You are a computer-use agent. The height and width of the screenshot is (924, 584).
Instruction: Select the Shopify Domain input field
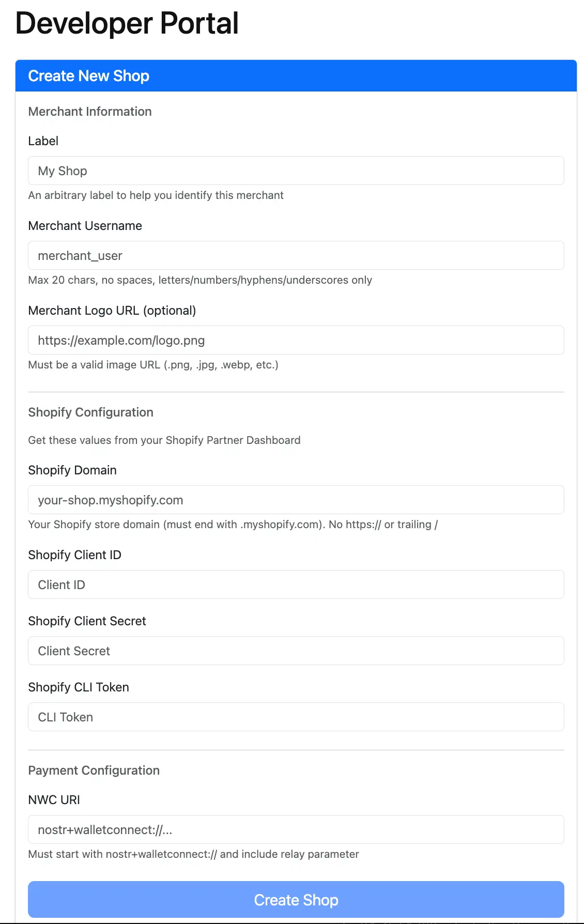point(296,500)
